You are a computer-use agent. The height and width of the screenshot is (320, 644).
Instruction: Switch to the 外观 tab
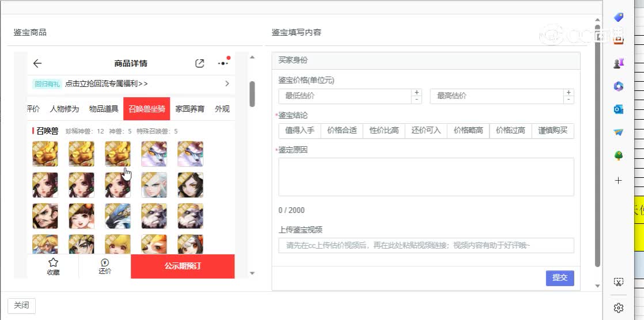[222, 109]
